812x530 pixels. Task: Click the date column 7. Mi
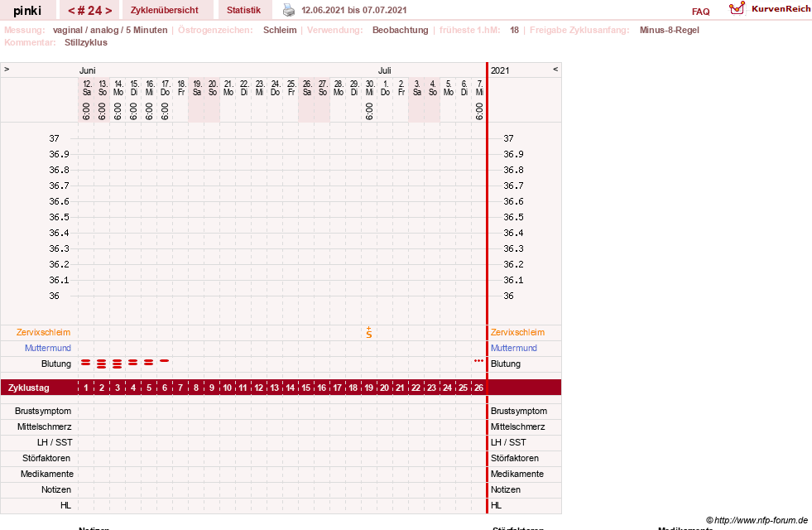[x=479, y=88]
